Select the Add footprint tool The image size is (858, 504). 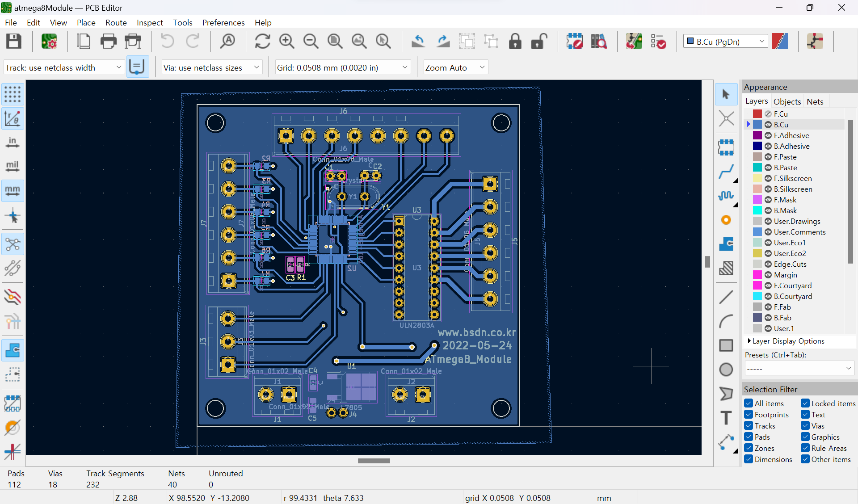(726, 147)
